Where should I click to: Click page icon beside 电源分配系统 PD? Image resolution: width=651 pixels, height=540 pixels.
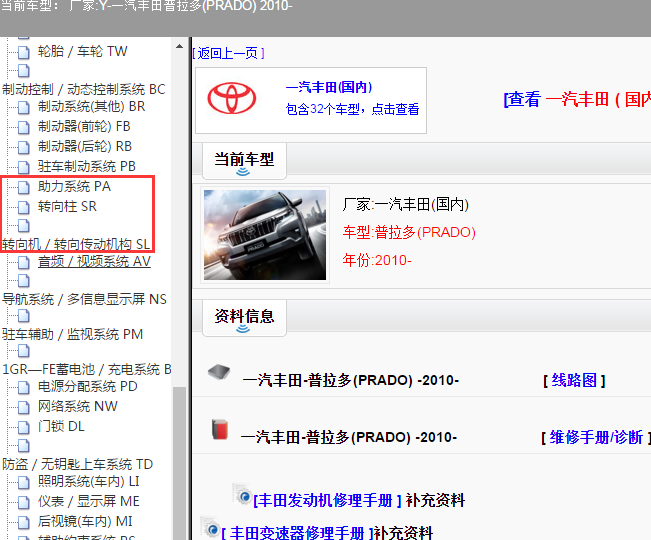[24, 387]
